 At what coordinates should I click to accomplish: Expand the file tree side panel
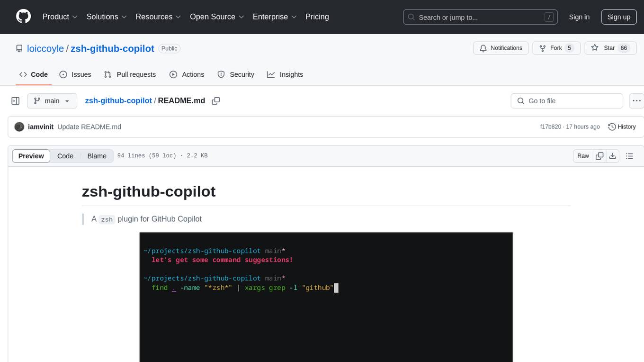16,101
